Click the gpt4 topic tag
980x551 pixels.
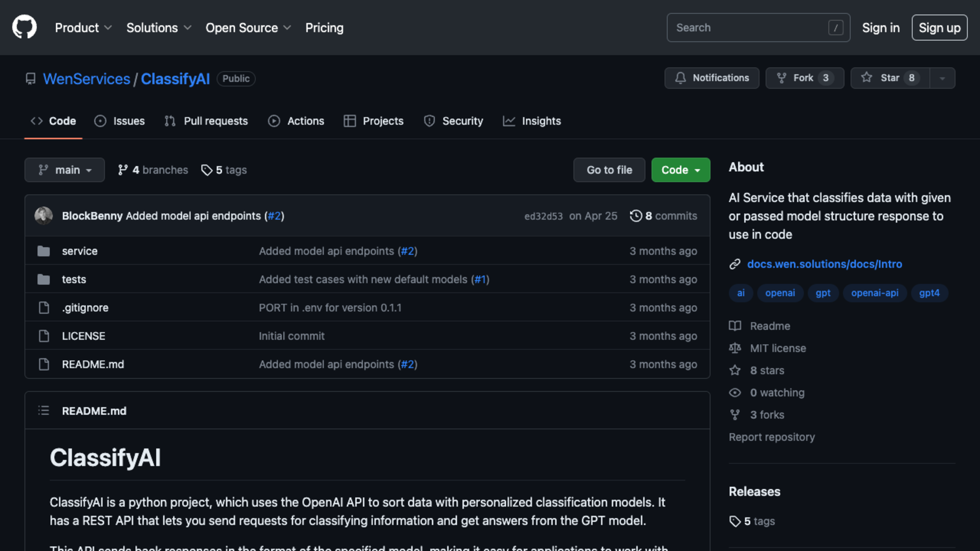point(929,293)
